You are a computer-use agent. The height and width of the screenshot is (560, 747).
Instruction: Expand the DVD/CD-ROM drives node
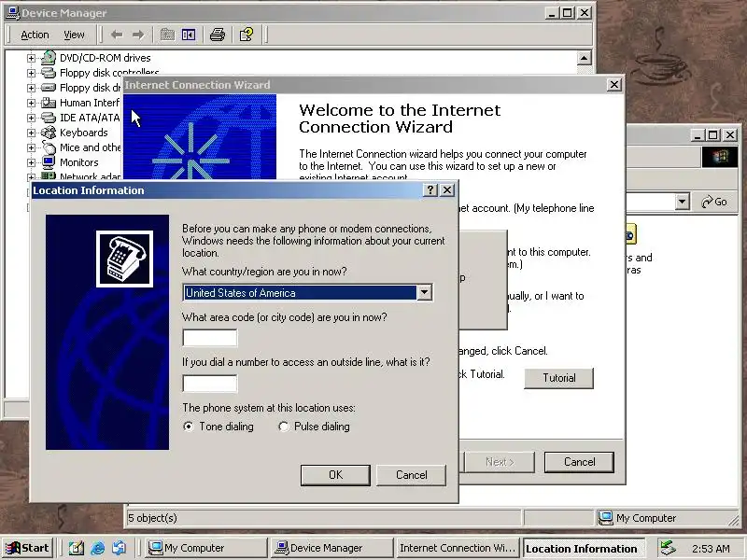[31, 58]
